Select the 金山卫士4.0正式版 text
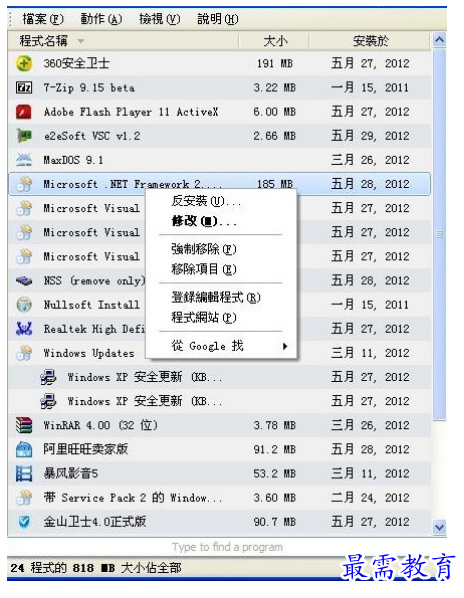This screenshot has width=464, height=598. pos(95,522)
